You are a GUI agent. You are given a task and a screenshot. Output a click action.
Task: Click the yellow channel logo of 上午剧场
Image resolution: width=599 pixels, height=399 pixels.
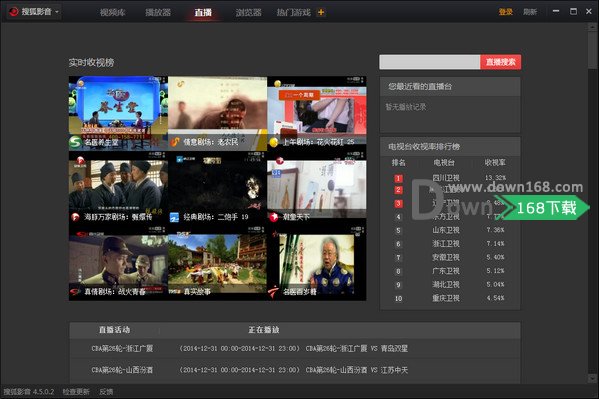coord(274,142)
